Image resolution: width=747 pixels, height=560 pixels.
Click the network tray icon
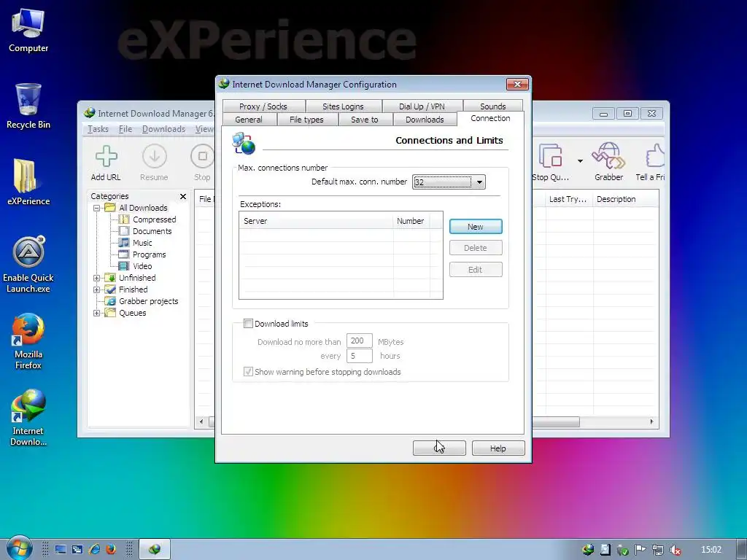658,550
